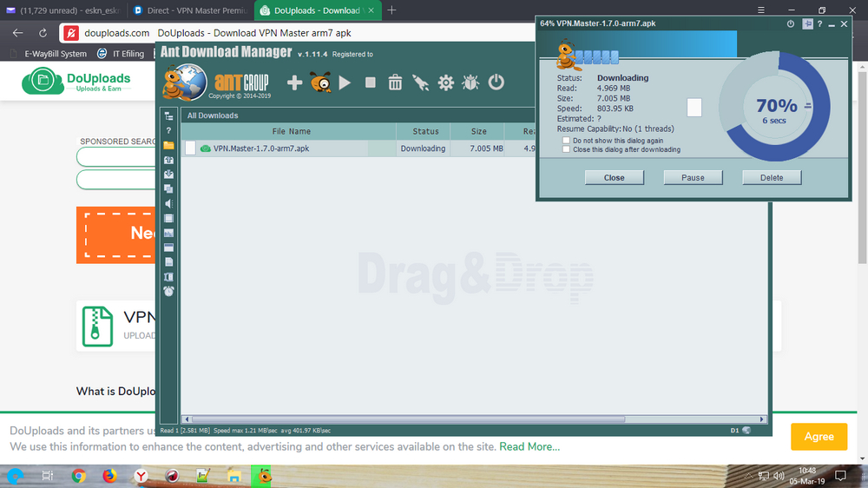This screenshot has width=868, height=488.
Task: Open the IT Efiling bookmark
Action: tap(121, 54)
